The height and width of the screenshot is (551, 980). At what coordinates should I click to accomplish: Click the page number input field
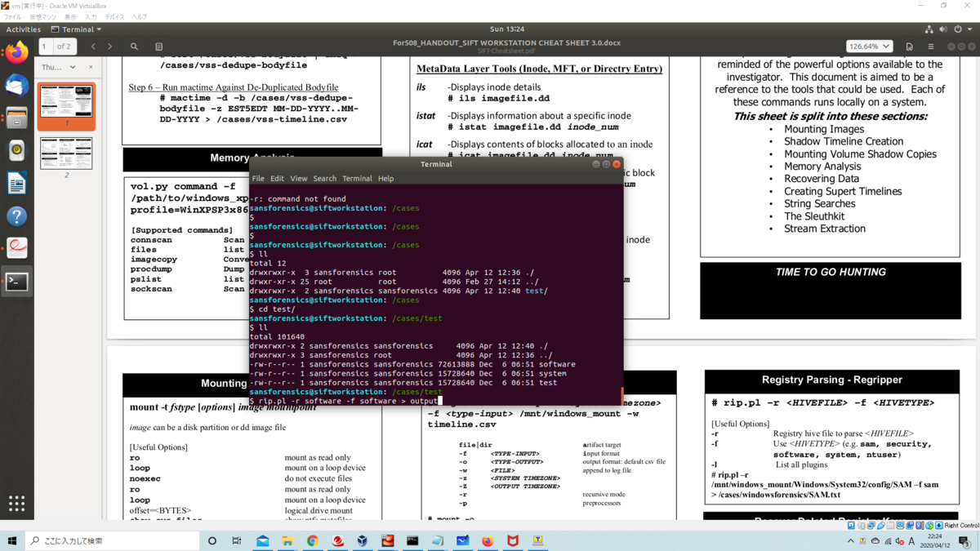coord(45,47)
